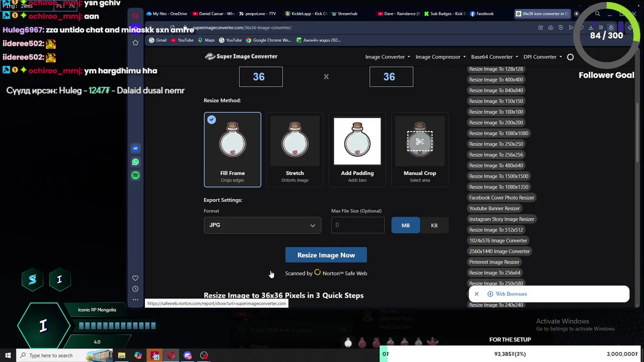The width and height of the screenshot is (644, 362).
Task: Open Youtube Banner Resizer link
Action: point(495,208)
